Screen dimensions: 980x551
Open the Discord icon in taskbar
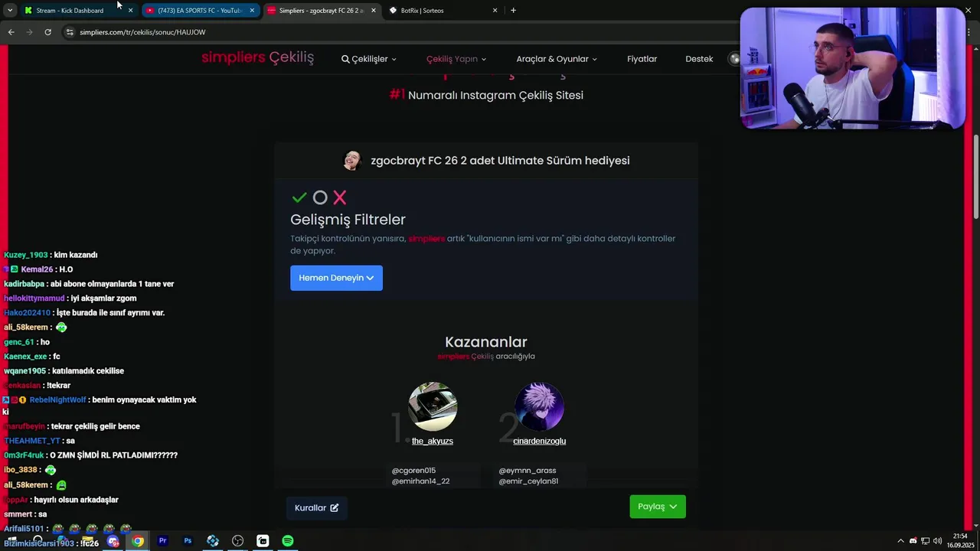coord(113,541)
